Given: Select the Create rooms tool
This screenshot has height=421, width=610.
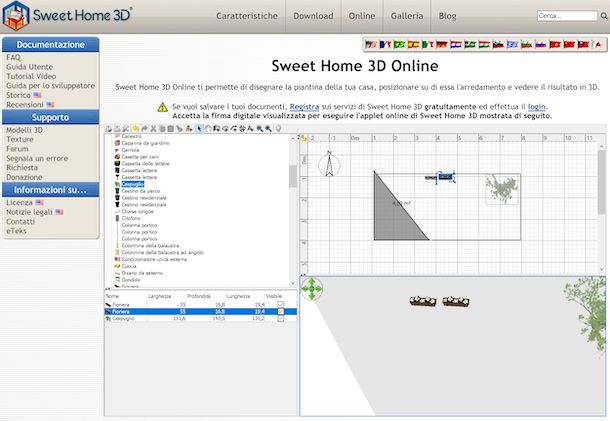Looking at the screenshot, I should click(225, 128).
